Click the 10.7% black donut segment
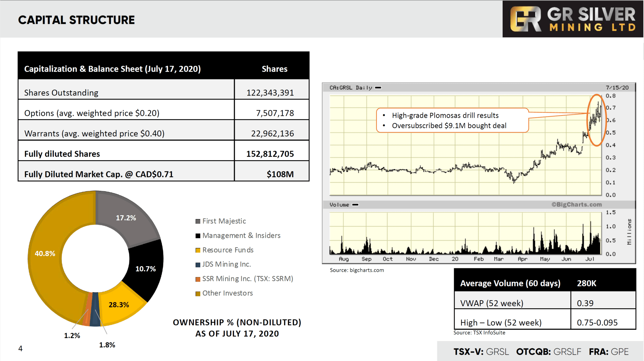The image size is (644, 361). 146,269
